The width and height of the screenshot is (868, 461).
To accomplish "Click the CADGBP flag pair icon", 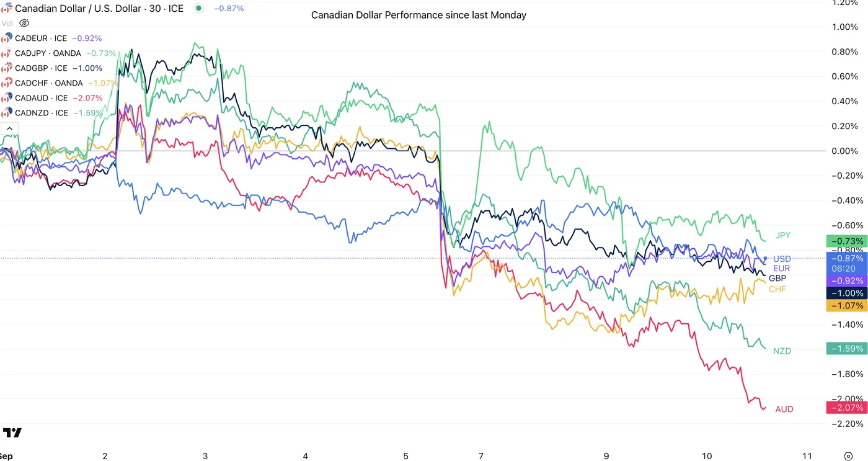I will point(7,68).
